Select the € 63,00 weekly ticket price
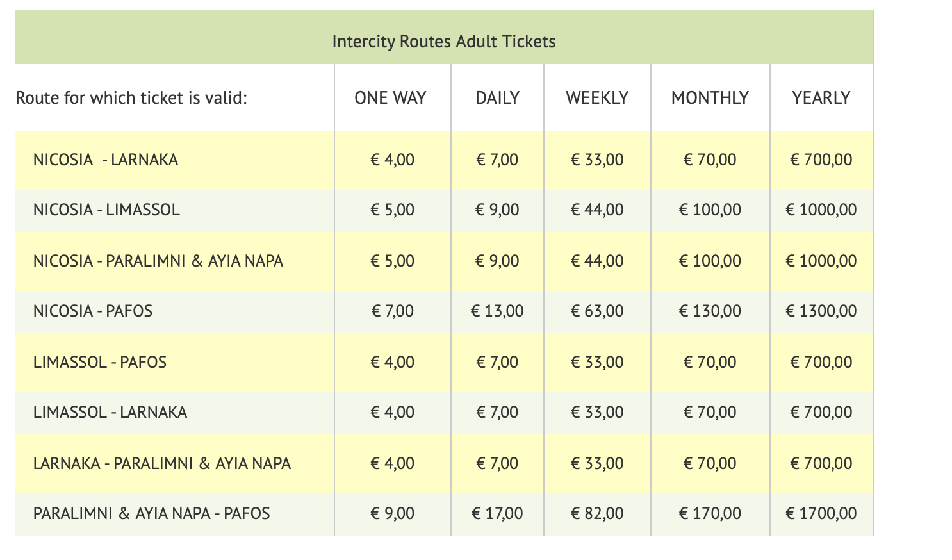This screenshot has height=560, width=952. point(597,311)
